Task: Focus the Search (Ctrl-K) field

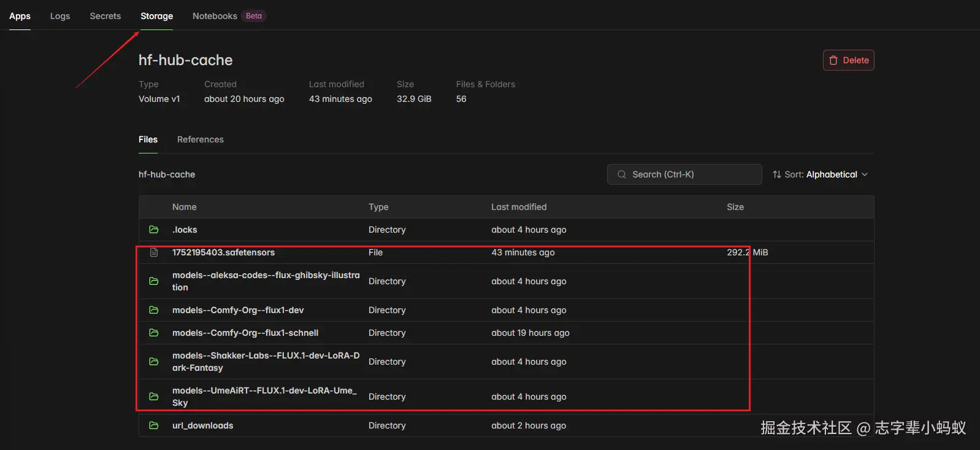Action: pyautogui.click(x=684, y=174)
